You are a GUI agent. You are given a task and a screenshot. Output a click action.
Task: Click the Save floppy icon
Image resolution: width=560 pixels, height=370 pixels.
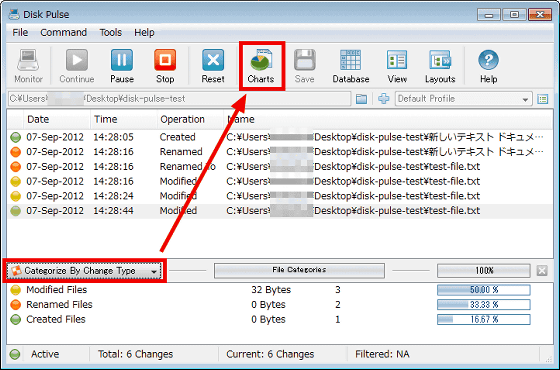coord(305,60)
